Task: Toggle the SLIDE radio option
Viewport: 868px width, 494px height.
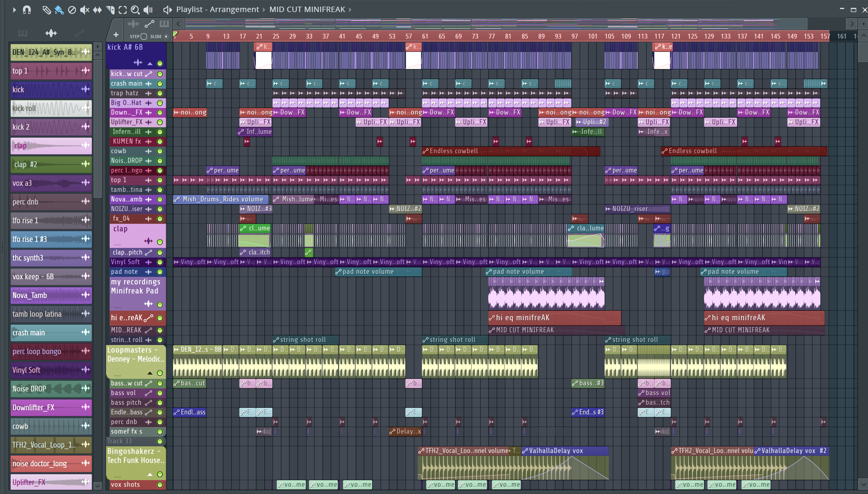Action: 166,36
